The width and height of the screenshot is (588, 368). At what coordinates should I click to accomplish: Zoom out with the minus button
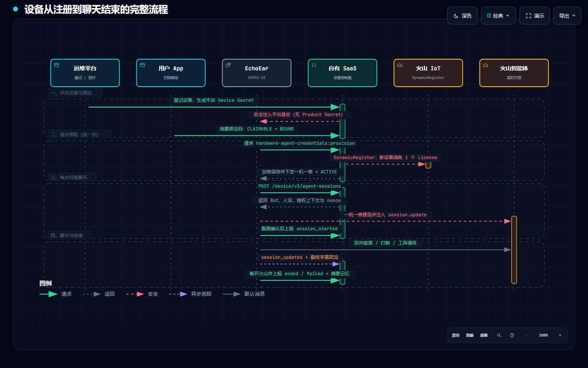point(527,335)
